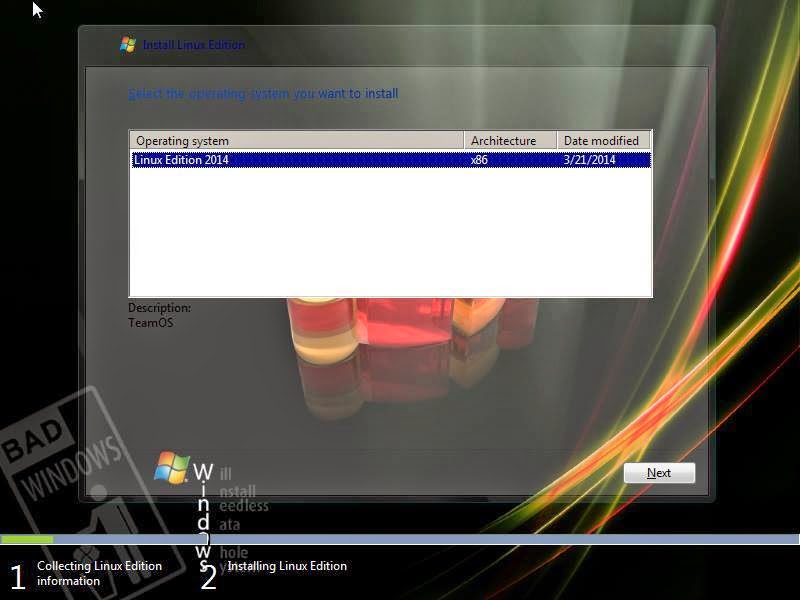Click the Description label
800x600 pixels.
(159, 308)
